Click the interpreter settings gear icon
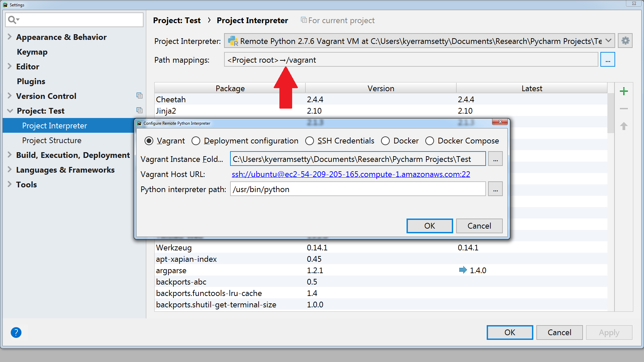Image resolution: width=644 pixels, height=362 pixels. tap(625, 41)
